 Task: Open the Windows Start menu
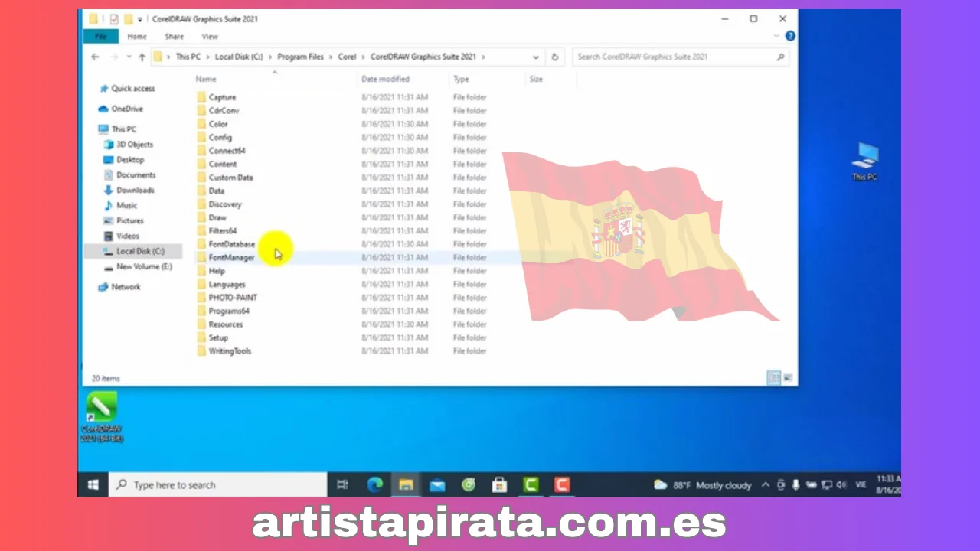coord(93,484)
